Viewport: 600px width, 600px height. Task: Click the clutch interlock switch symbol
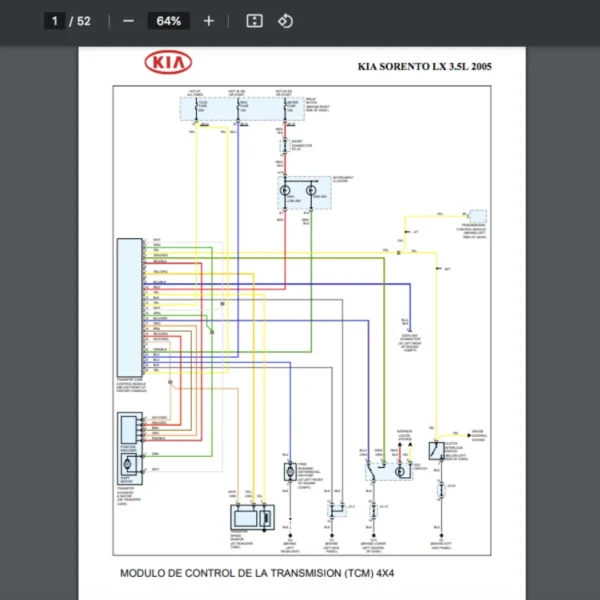click(x=436, y=451)
